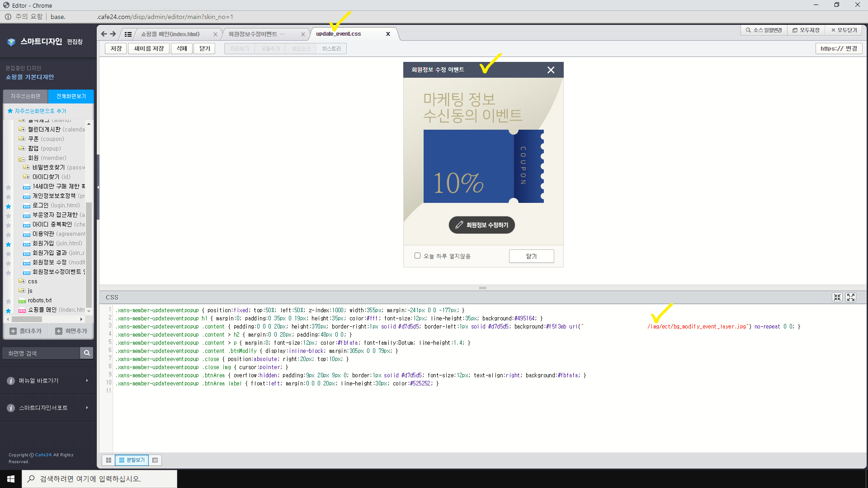The height and width of the screenshot is (488, 868).
Task: Switch to grid view layout icon
Action: point(108,460)
